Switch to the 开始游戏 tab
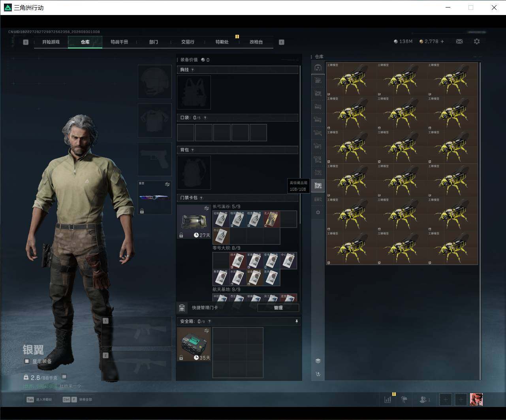Image resolution: width=506 pixels, height=420 pixels. 51,42
